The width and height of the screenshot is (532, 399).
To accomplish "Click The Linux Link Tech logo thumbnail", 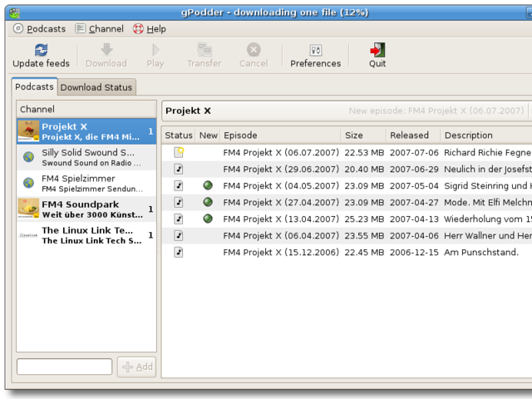I will click(28, 234).
